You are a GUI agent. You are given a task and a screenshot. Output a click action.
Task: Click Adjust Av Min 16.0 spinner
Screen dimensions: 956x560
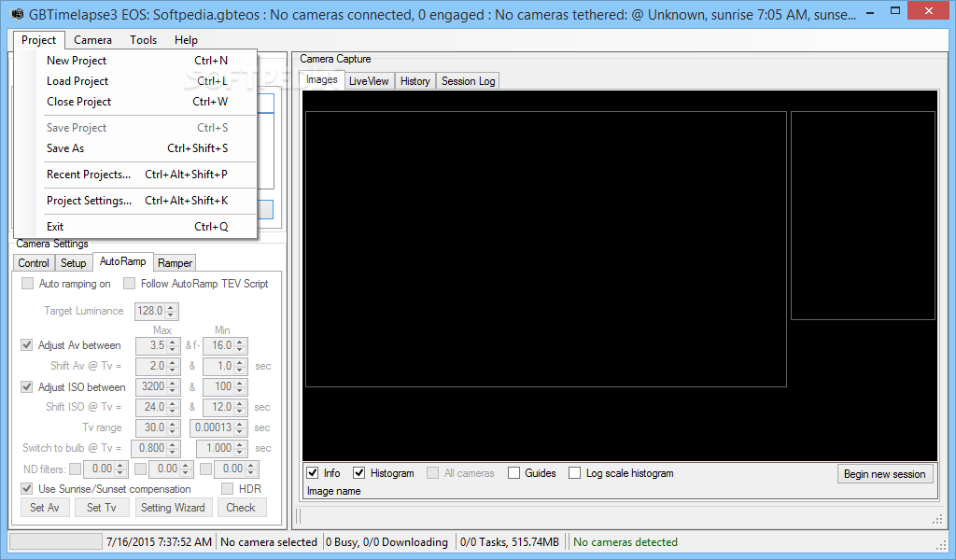(240, 346)
